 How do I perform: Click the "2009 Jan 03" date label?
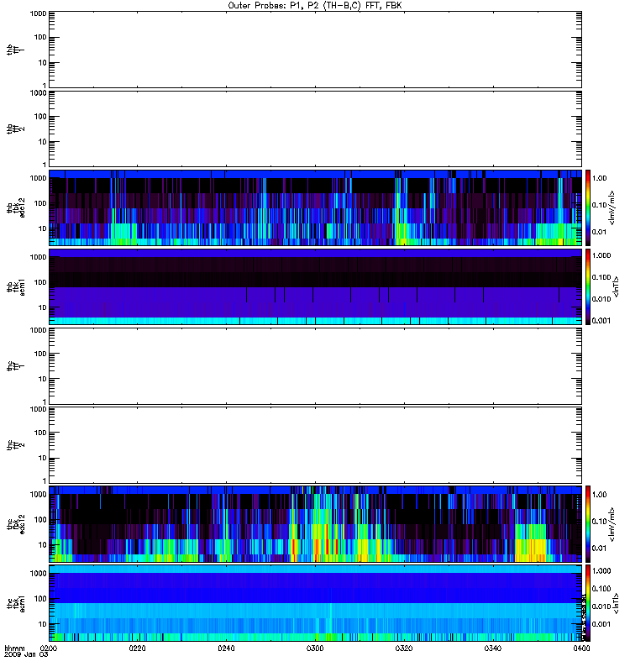click(x=26, y=655)
